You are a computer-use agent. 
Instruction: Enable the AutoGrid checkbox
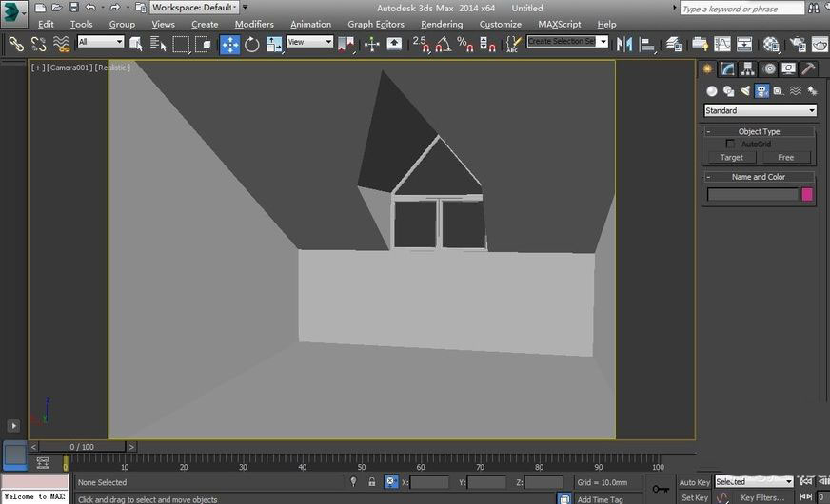click(x=731, y=144)
